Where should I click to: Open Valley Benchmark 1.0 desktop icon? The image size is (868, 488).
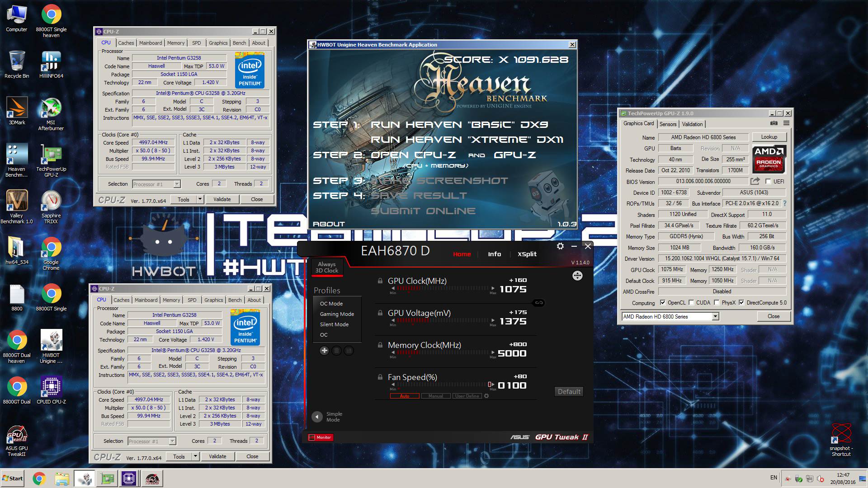click(17, 206)
